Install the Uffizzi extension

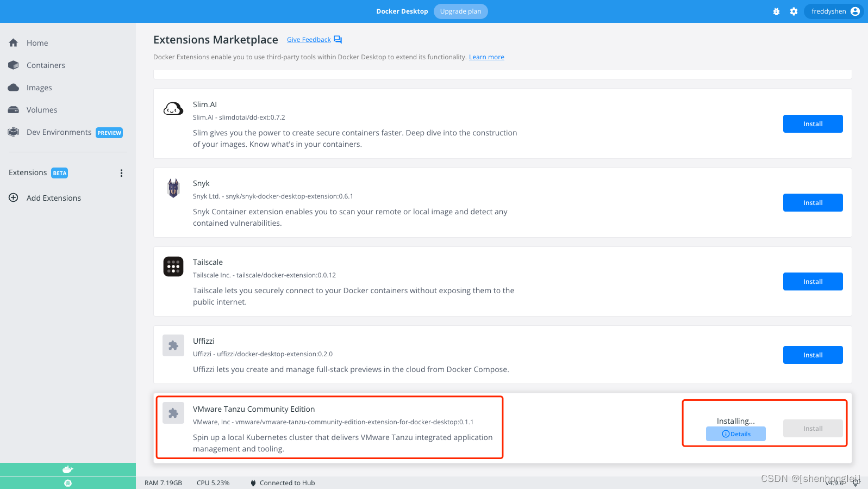(x=813, y=355)
